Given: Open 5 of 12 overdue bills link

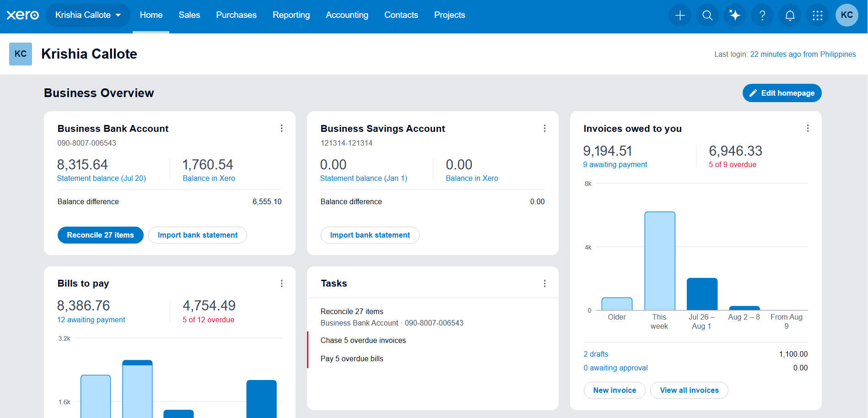Looking at the screenshot, I should pos(209,320).
